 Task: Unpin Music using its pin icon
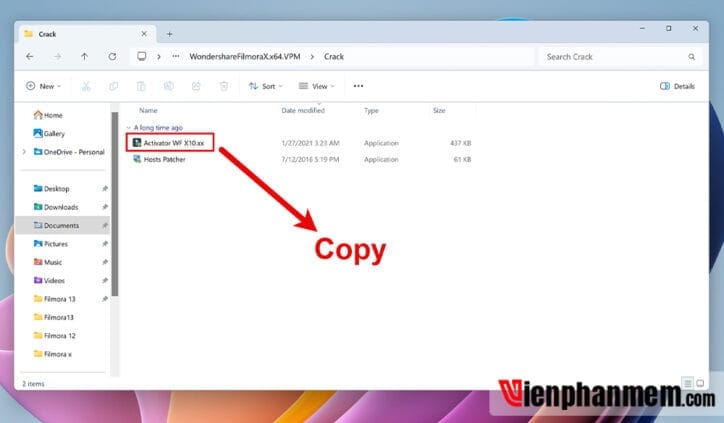click(x=105, y=262)
